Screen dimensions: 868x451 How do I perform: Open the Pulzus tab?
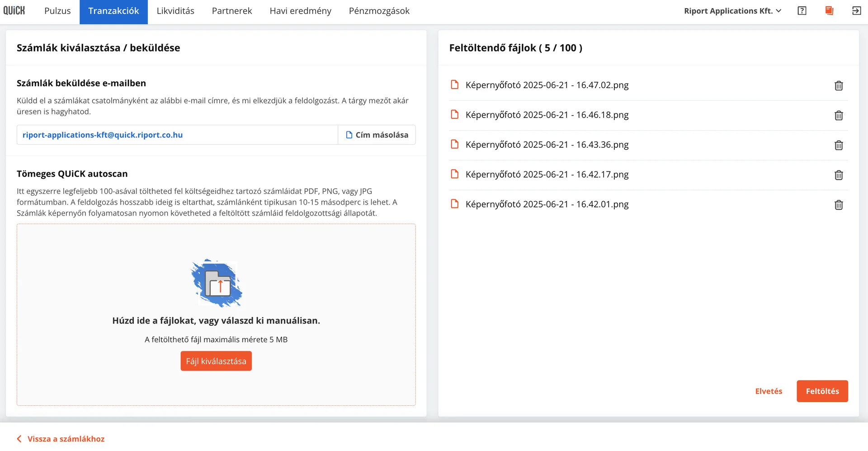[x=57, y=11]
